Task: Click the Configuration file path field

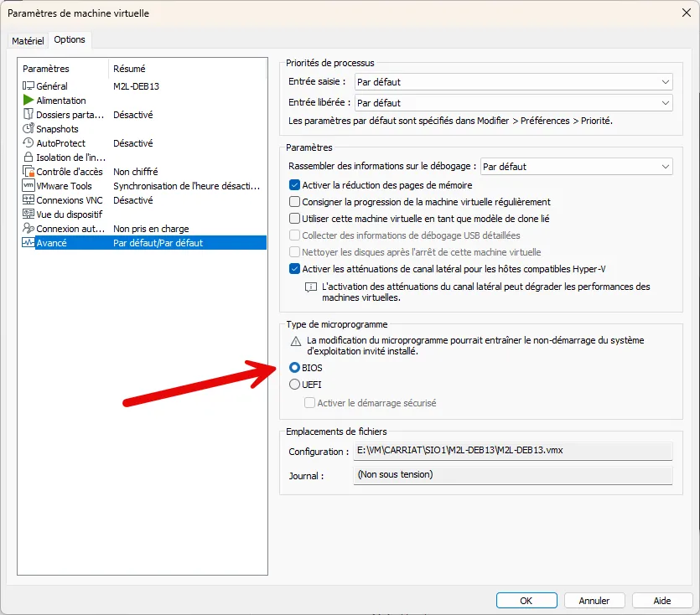Action: 512,451
